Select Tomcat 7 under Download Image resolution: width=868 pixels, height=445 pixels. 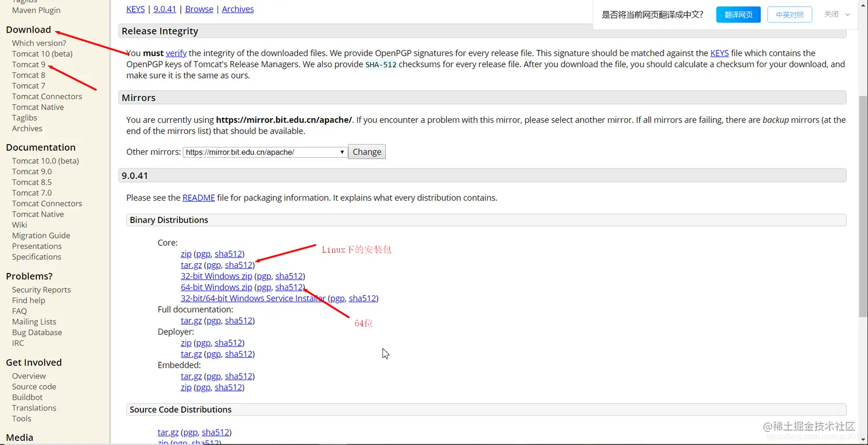tap(29, 86)
